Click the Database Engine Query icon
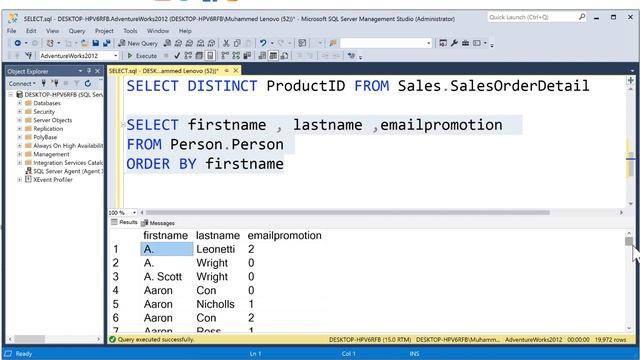This screenshot has width=640, height=360. tap(167, 43)
